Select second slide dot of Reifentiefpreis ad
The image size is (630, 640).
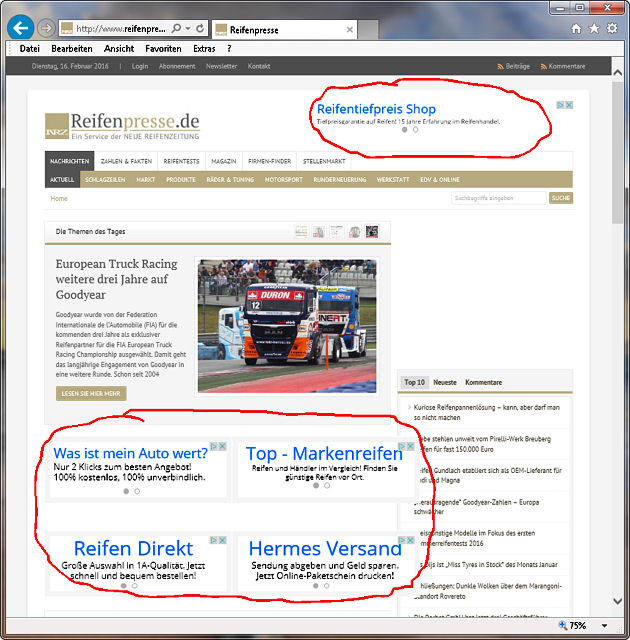click(x=415, y=130)
